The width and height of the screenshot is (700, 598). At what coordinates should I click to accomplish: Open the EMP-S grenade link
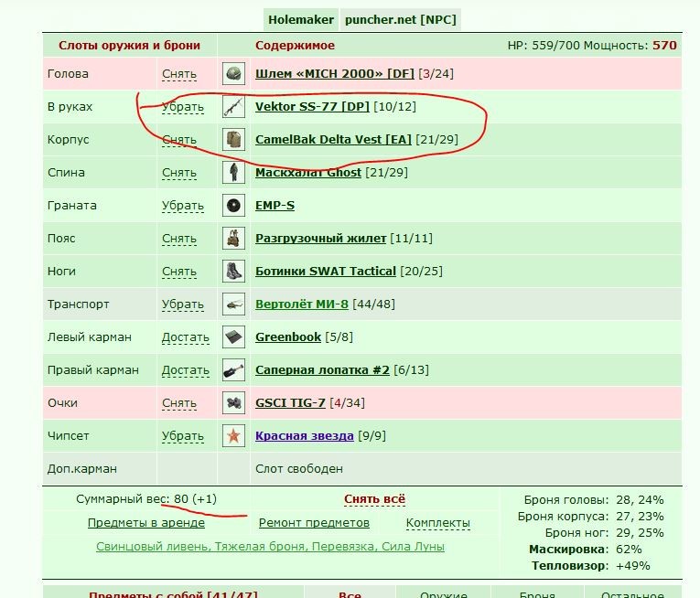[x=275, y=206]
